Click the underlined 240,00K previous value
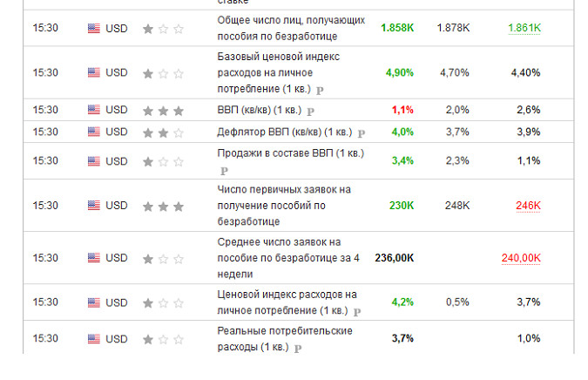Image resolution: width=588 pixels, height=380 pixels. click(x=521, y=258)
